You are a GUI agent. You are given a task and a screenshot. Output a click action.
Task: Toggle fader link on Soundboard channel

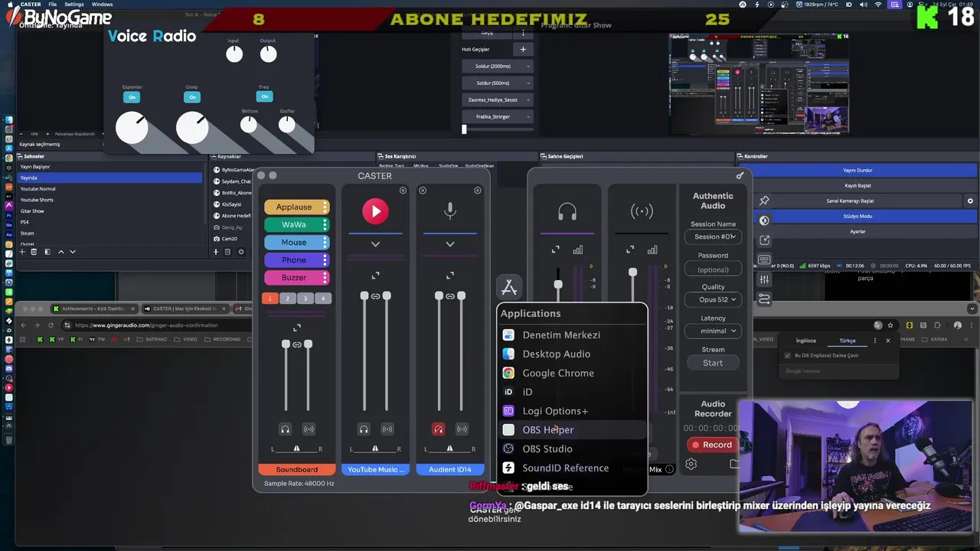297,344
